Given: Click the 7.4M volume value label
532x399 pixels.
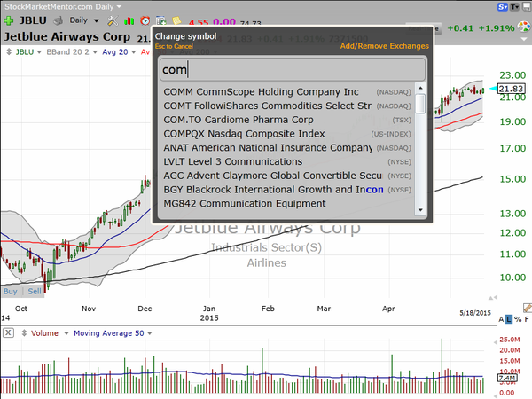Looking at the screenshot, I should (507, 378).
